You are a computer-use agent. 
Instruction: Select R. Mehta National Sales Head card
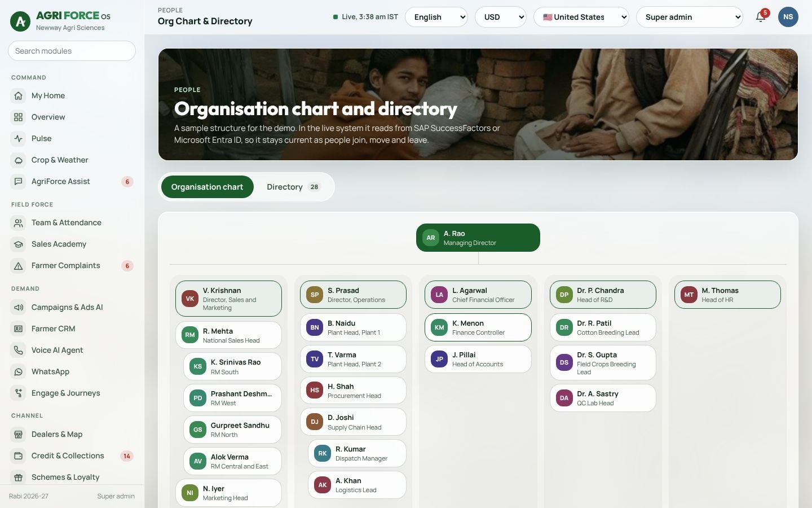pyautogui.click(x=228, y=335)
